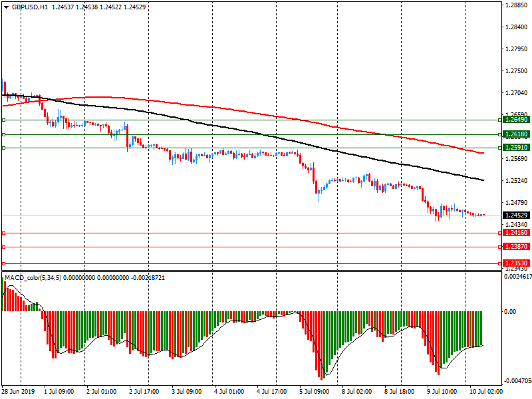The width and height of the screenshot is (532, 399).
Task: Select the current price tag 1.24529
Action: point(516,215)
